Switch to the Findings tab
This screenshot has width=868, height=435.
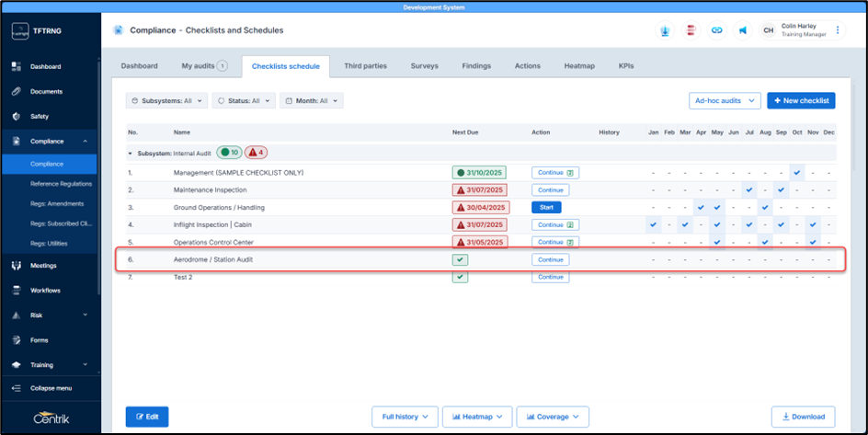475,66
